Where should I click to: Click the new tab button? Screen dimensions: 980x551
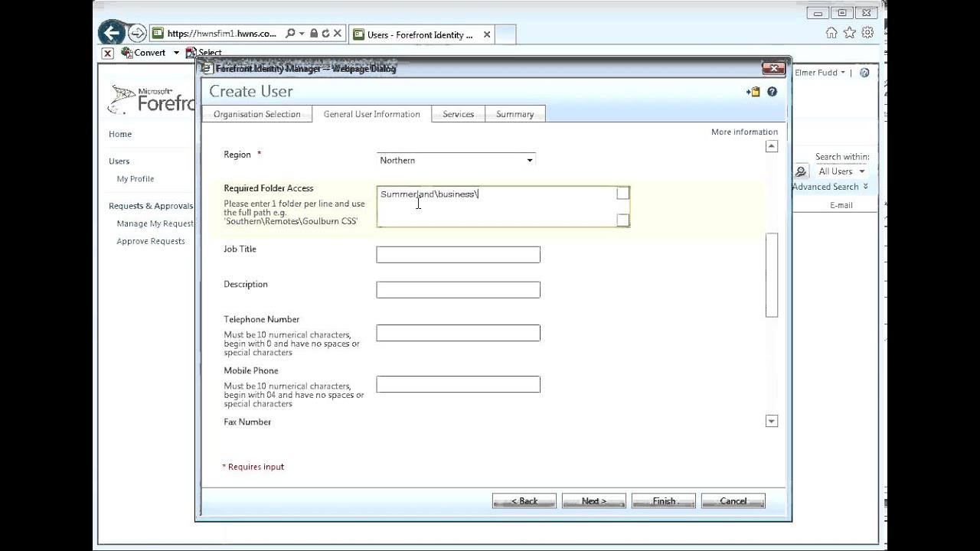[505, 34]
